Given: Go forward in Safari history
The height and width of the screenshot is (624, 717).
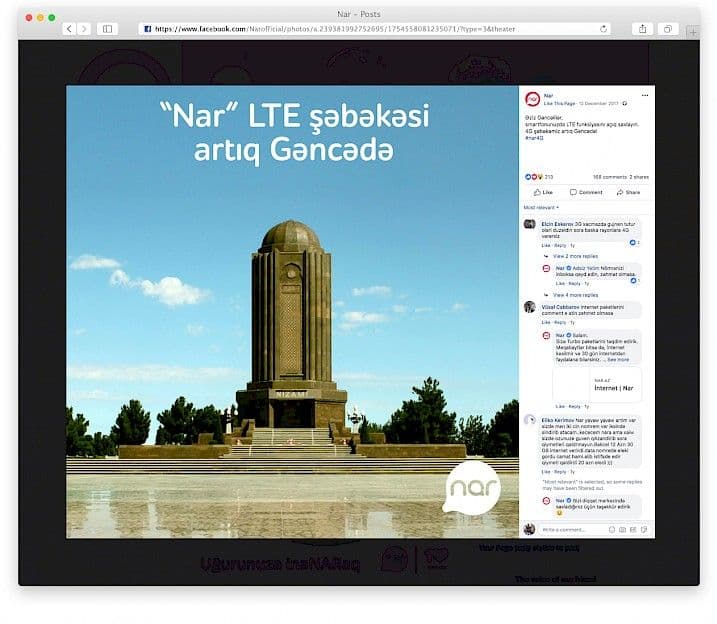Looking at the screenshot, I should 84,29.
